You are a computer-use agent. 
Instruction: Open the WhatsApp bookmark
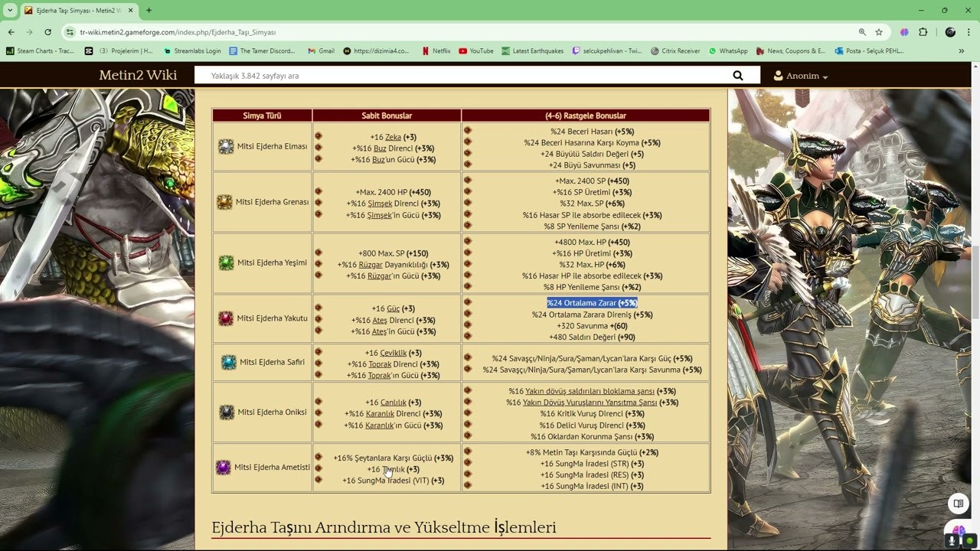(728, 51)
